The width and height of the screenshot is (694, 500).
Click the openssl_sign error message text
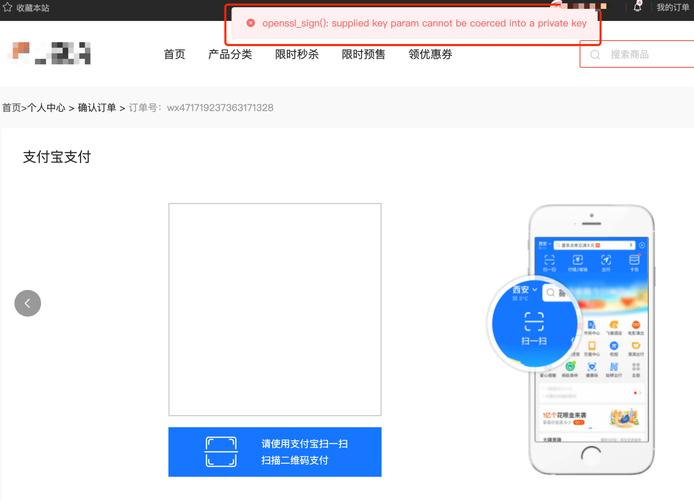(x=424, y=23)
